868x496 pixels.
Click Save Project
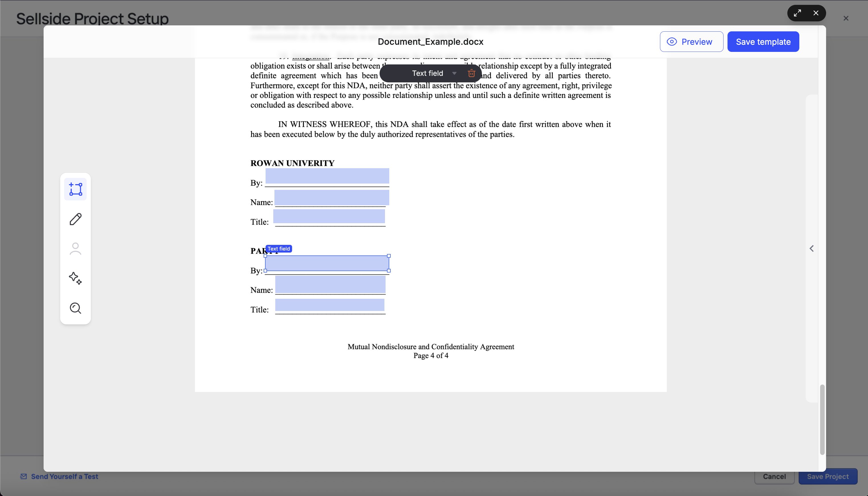pos(828,476)
